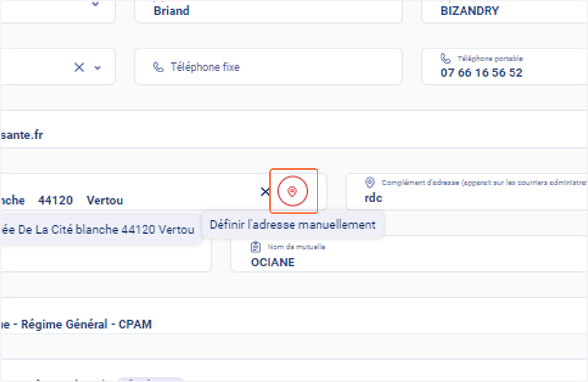The image size is (588, 382).
Task: Clear the dropdown selection beside Téléphone fixe
Action: 79,67
